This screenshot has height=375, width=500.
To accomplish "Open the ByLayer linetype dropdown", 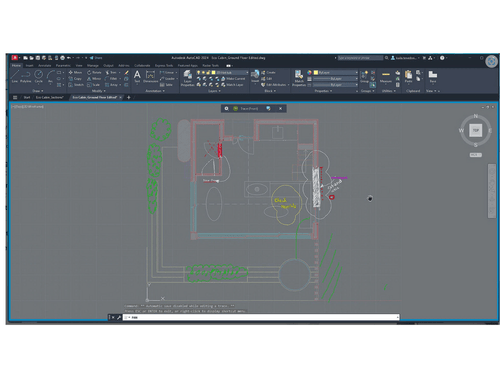I will click(x=335, y=85).
